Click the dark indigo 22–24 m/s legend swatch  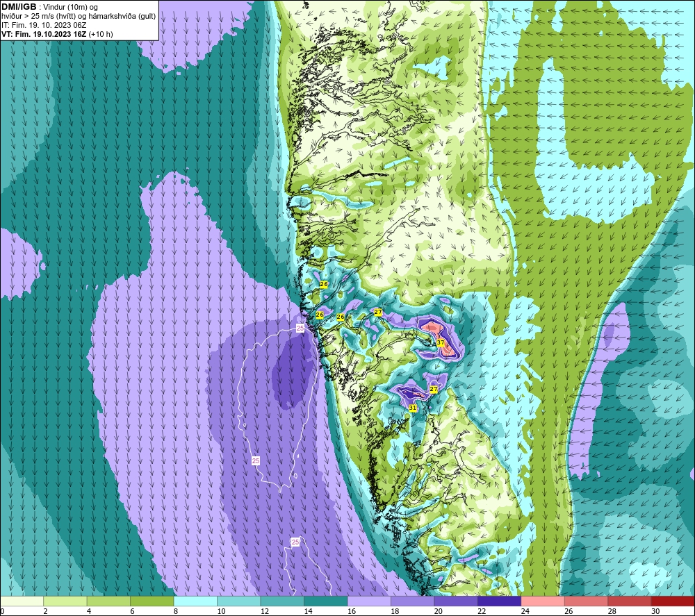[500, 601]
